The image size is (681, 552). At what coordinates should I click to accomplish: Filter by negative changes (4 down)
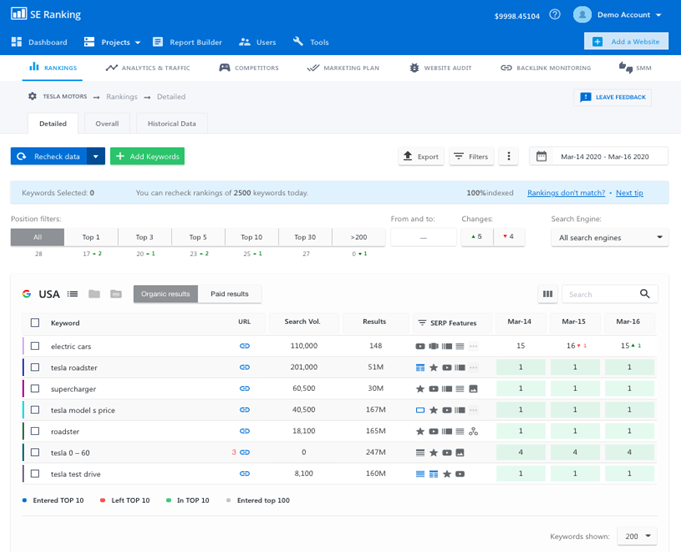(509, 237)
